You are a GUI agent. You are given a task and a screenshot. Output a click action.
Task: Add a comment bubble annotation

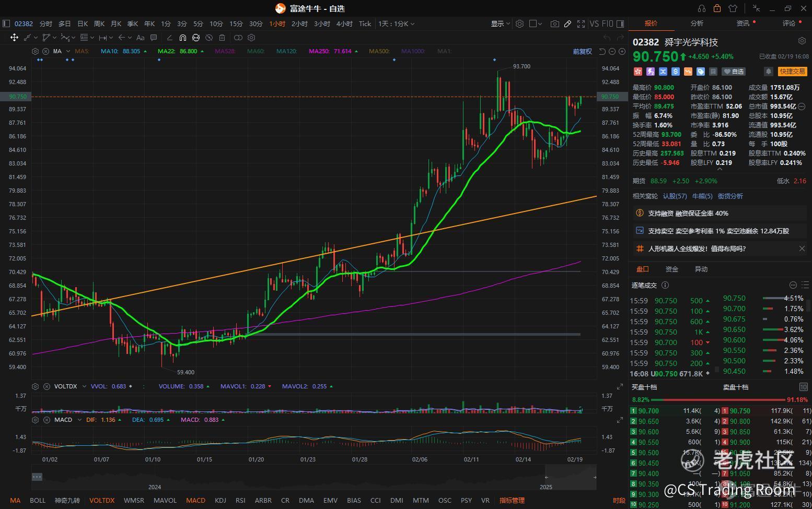[x=154, y=38]
